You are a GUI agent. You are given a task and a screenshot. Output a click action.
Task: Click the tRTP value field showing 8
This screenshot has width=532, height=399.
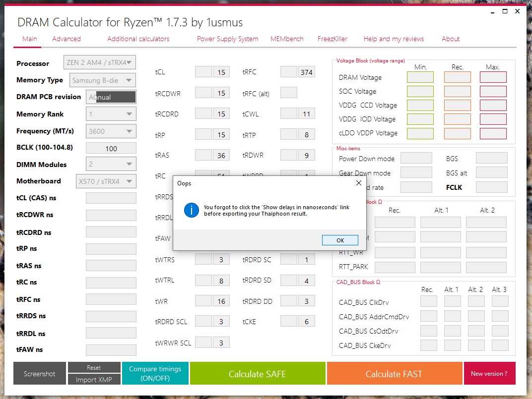pos(306,135)
